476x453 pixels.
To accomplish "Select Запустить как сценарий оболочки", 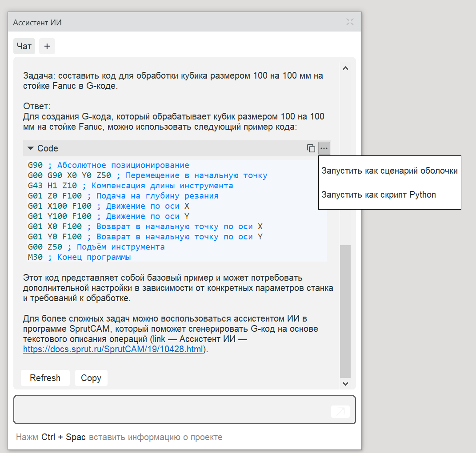I will click(389, 171).
